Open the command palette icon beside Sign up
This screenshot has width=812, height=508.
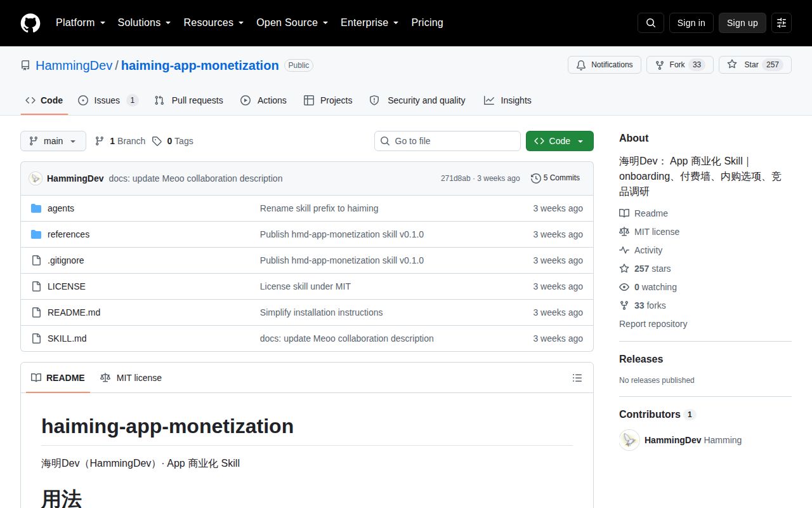[x=782, y=23]
